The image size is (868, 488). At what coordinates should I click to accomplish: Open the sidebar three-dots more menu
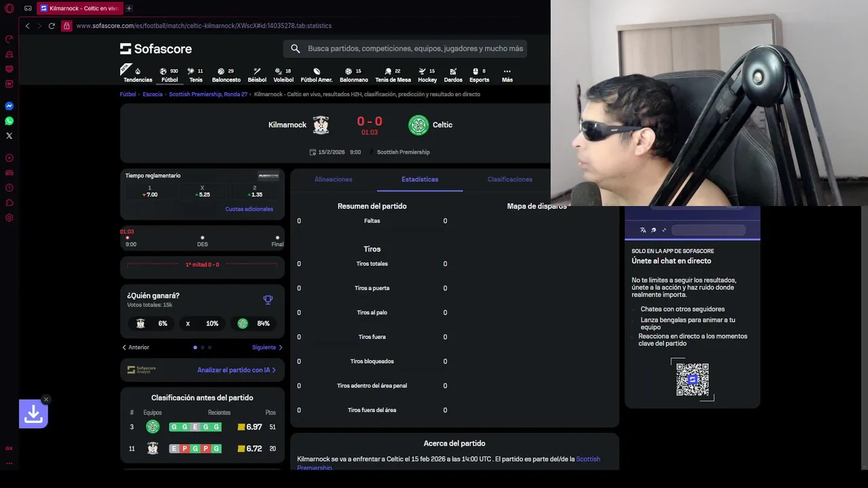point(9,463)
